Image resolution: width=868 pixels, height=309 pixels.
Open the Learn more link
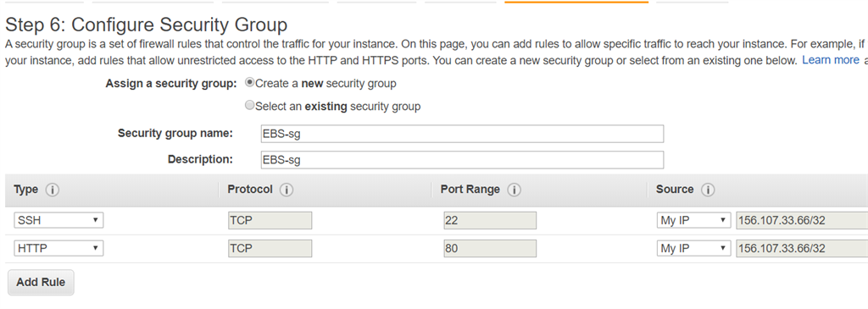tap(831, 60)
